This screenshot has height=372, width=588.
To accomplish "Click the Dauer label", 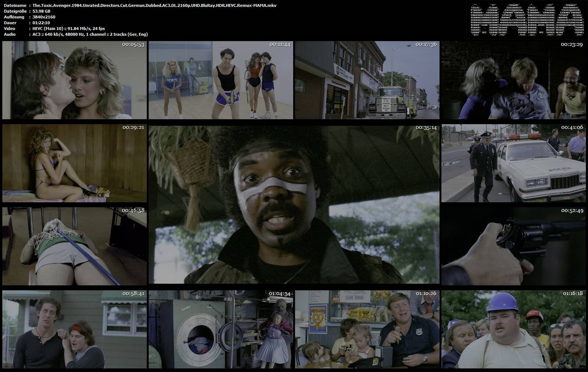I will click(x=9, y=23).
